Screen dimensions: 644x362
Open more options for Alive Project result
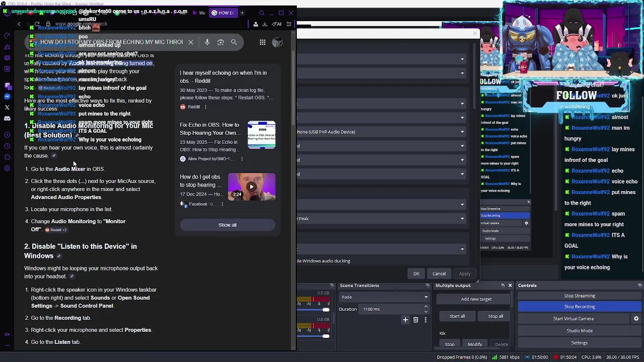pyautogui.click(x=242, y=159)
